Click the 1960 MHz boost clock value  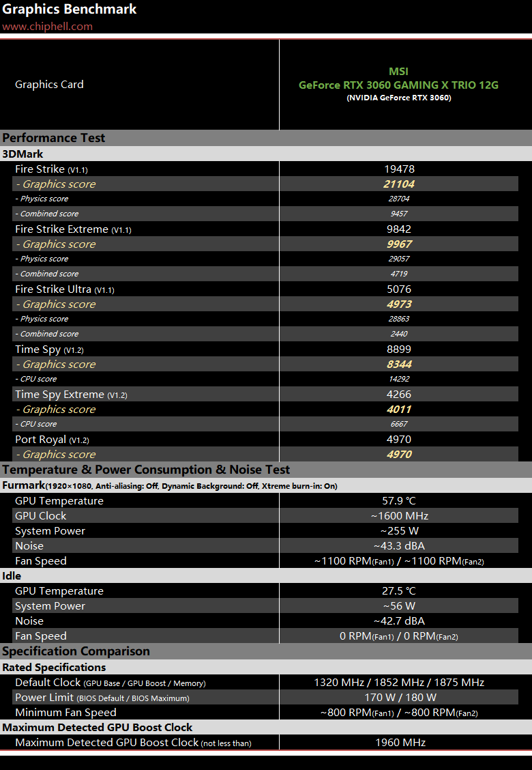click(400, 743)
